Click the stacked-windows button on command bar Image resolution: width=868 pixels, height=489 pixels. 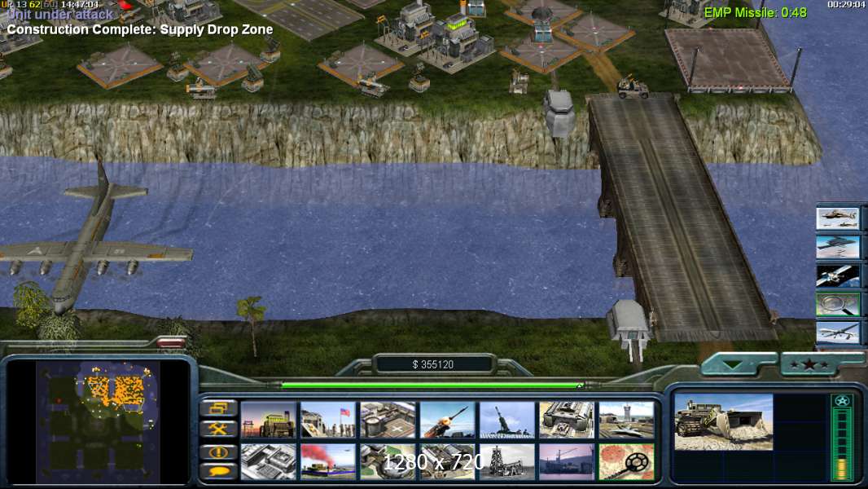coord(219,408)
